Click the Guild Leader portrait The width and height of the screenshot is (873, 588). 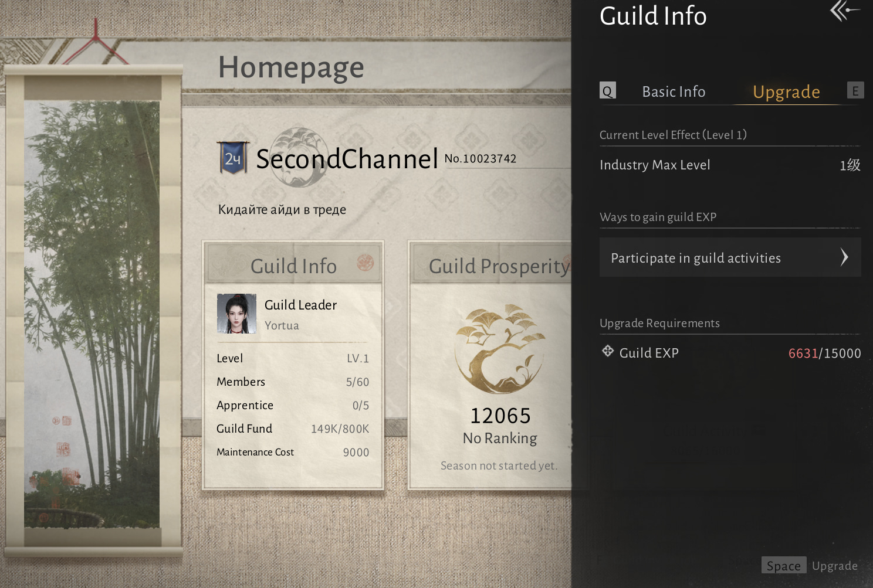pyautogui.click(x=236, y=314)
